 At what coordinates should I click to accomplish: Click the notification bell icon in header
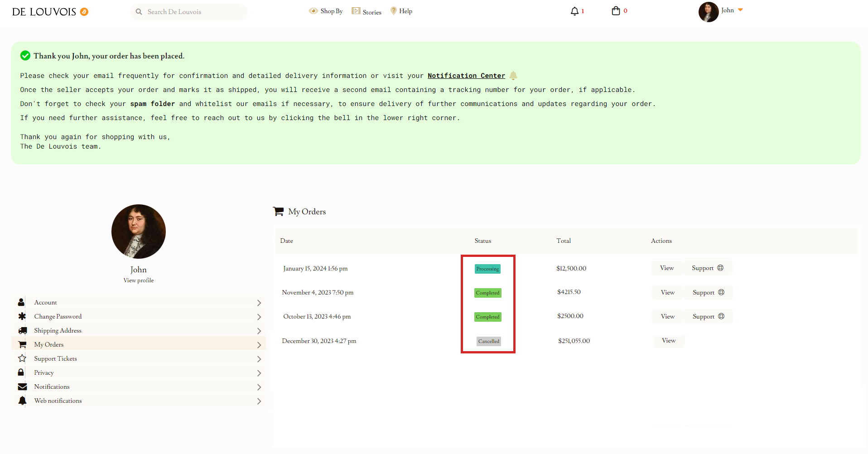pyautogui.click(x=574, y=11)
